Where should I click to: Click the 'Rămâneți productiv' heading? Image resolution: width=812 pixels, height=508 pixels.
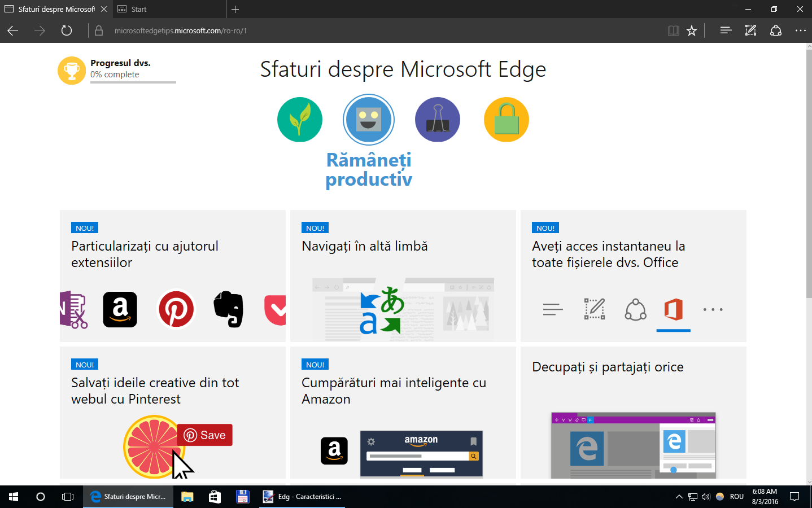369,169
